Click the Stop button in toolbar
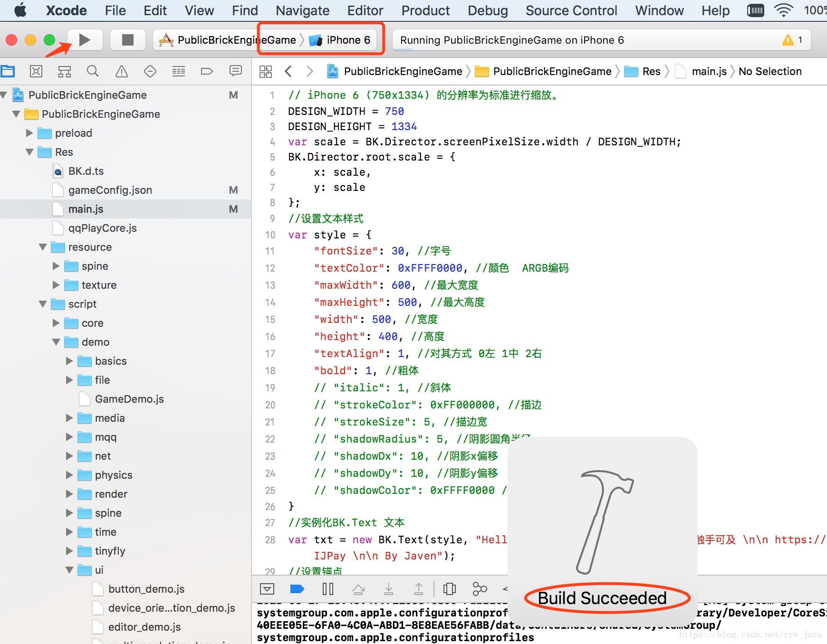The image size is (827, 644). (x=127, y=40)
